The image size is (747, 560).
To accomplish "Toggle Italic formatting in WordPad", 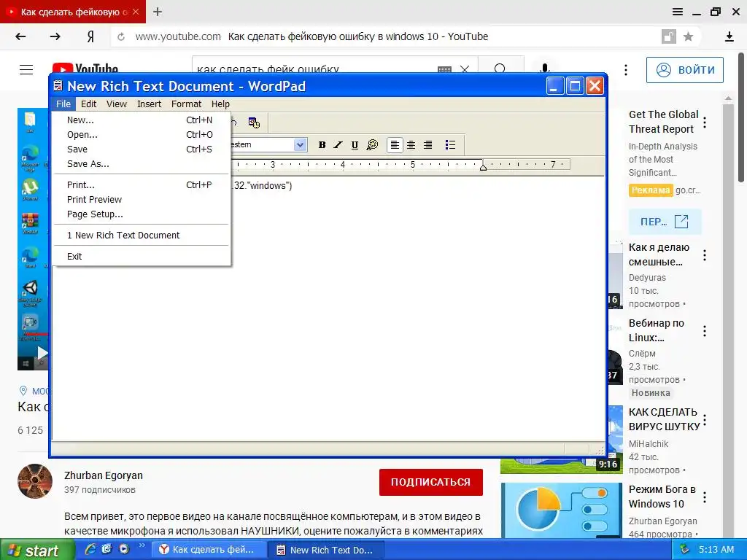I will click(338, 145).
